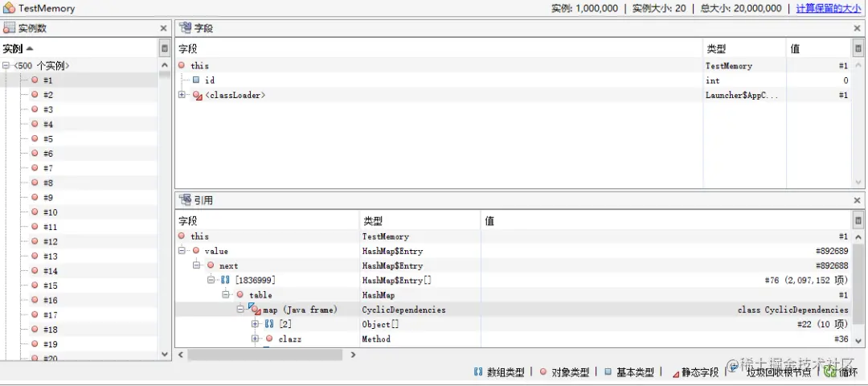
Task: Close the 实例数 panel
Action: (163, 28)
